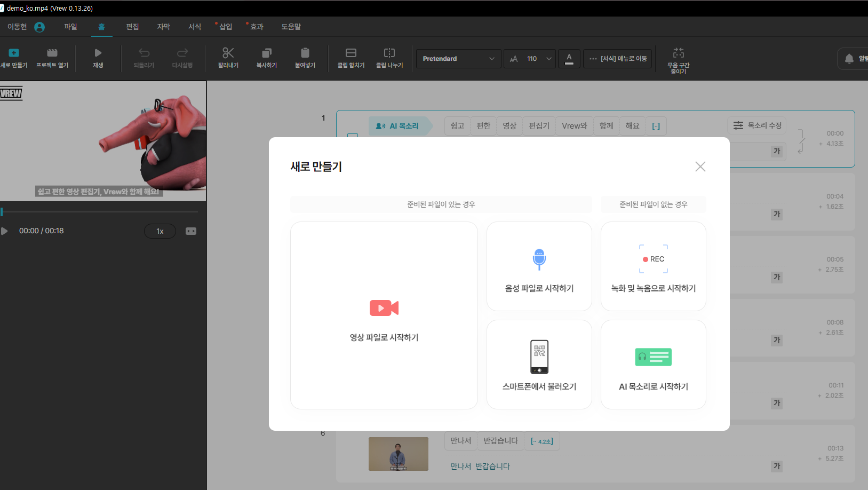Select the word 반갑습니다 in the last clip
This screenshot has height=490, width=868.
point(500,441)
